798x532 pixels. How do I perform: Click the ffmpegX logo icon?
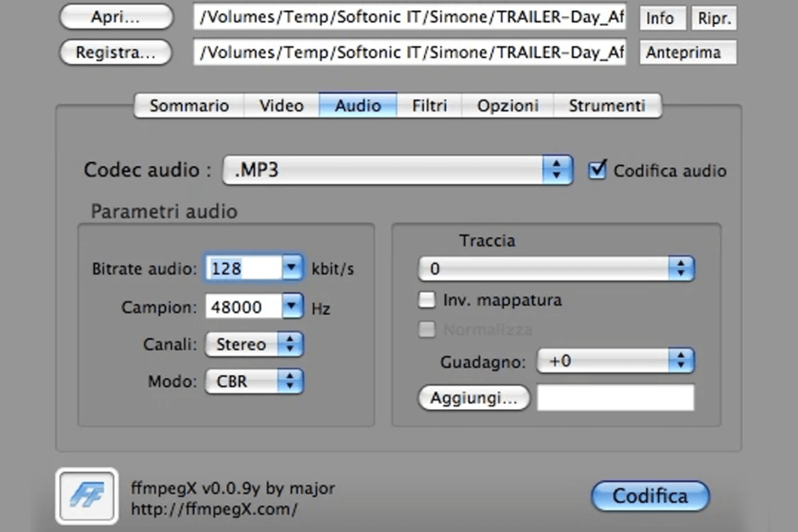click(x=86, y=496)
